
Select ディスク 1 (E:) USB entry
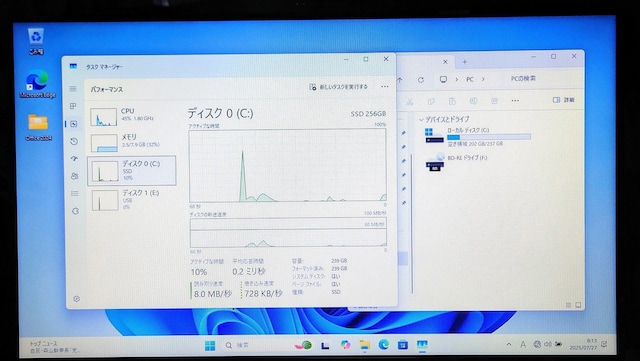[132, 200]
